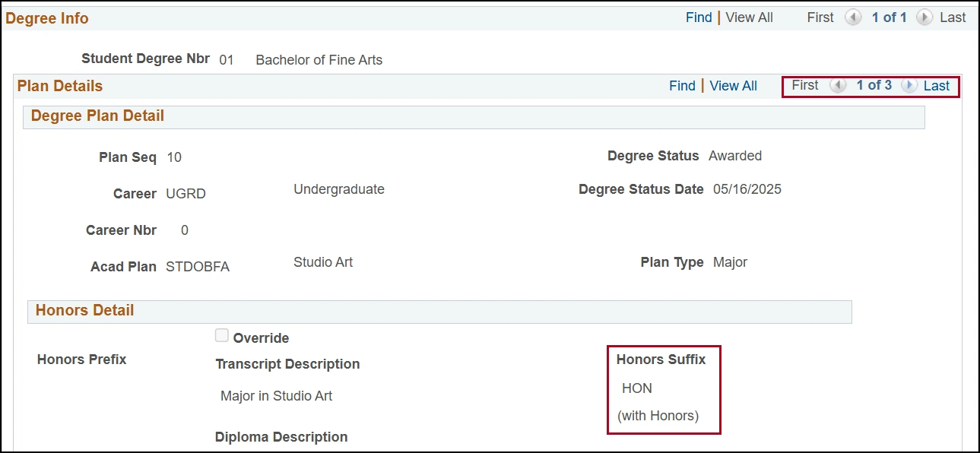Select Plan Type value Major

coord(730,262)
